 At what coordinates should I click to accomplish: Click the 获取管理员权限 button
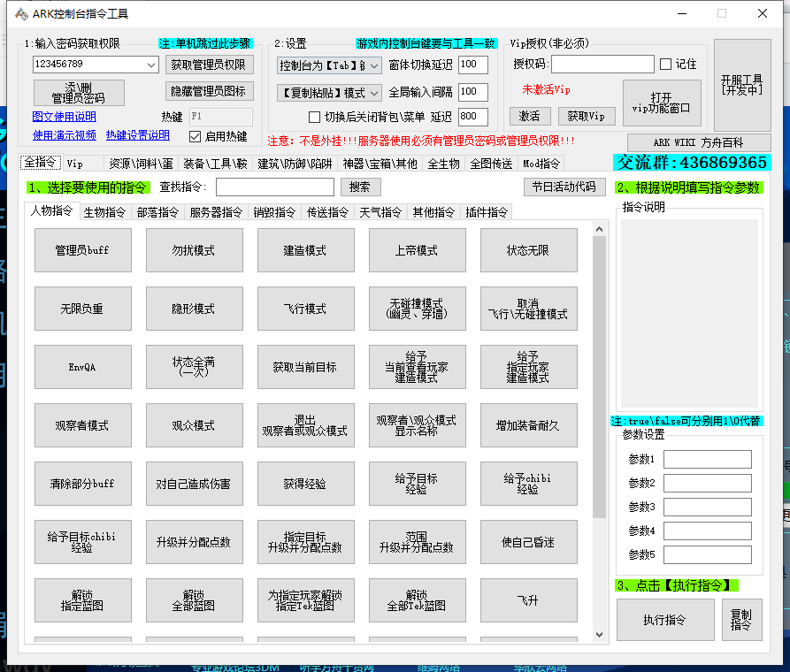[x=209, y=65]
